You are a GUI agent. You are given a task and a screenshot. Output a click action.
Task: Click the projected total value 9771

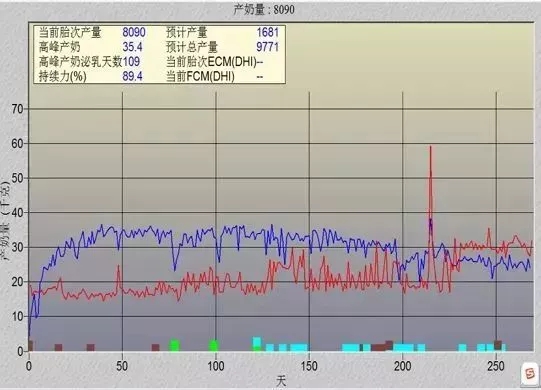click(267, 47)
